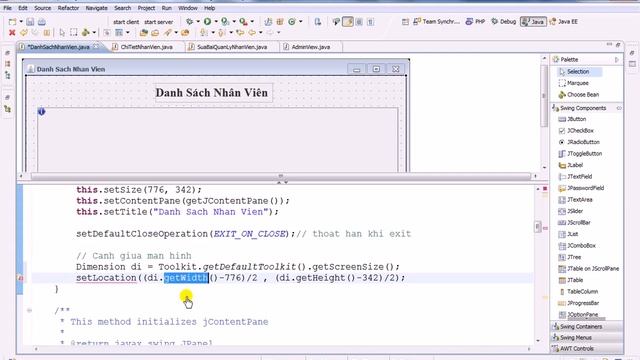Select the JComboBox palette component
The image size is (640, 360).
point(577,246)
